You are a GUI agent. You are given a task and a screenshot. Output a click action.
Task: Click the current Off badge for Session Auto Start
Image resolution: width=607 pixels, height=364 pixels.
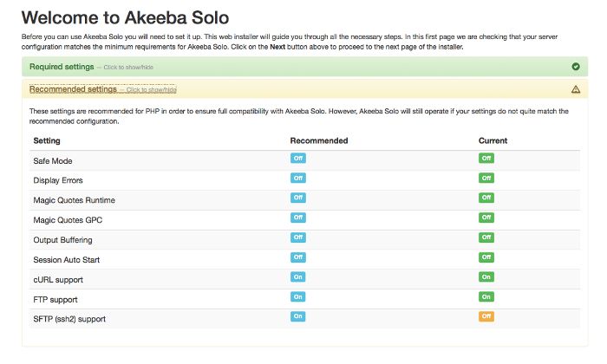486,257
